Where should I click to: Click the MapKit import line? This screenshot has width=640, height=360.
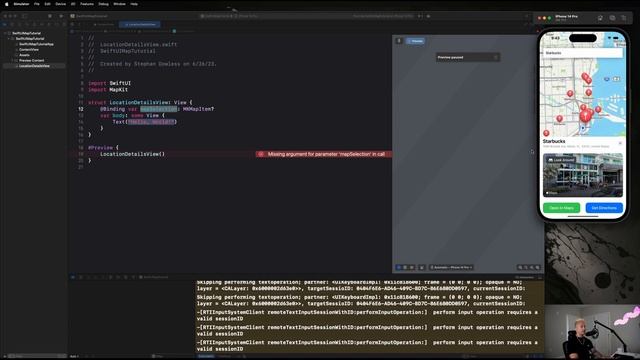[x=108, y=89]
